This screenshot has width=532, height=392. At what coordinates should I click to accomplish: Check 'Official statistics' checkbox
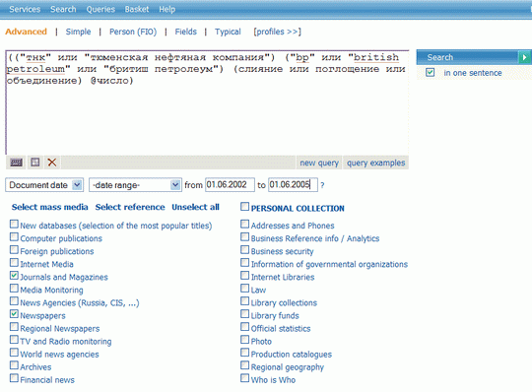click(244, 327)
